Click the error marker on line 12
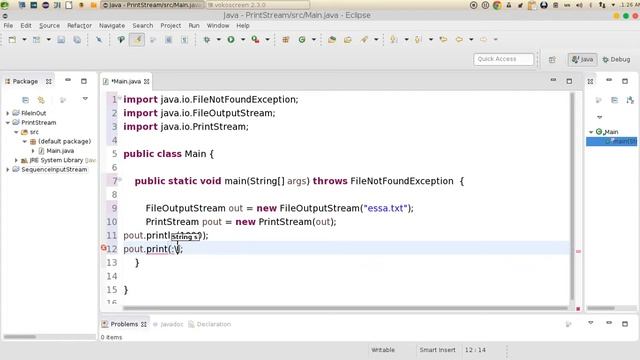 coord(103,248)
